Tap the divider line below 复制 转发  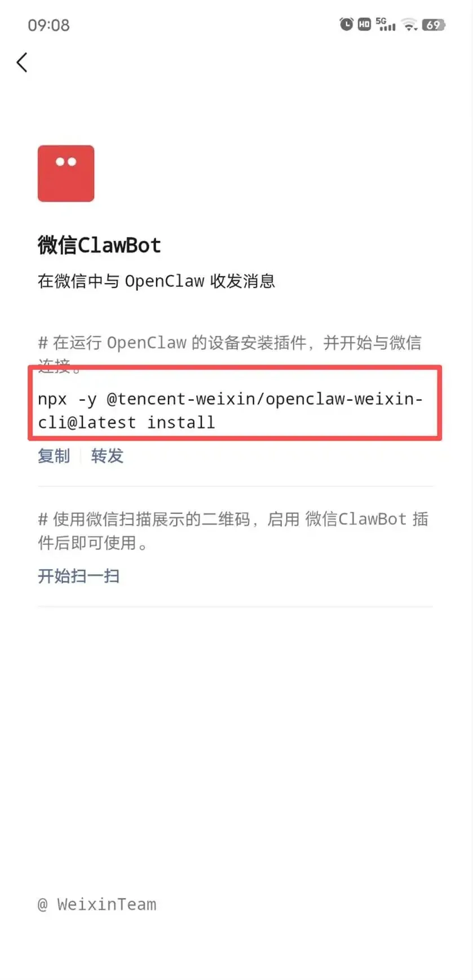pyautogui.click(x=236, y=486)
